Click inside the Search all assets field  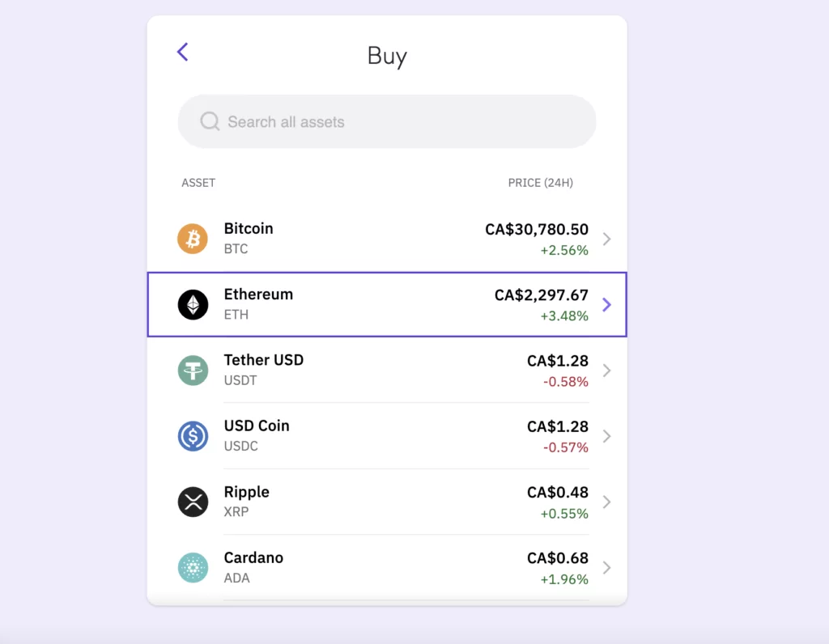tap(386, 121)
